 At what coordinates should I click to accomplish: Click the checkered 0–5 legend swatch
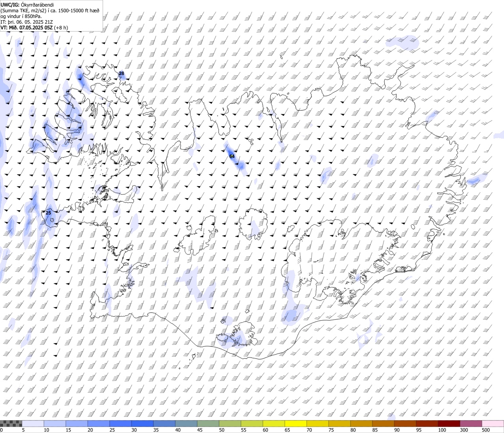[11, 423]
